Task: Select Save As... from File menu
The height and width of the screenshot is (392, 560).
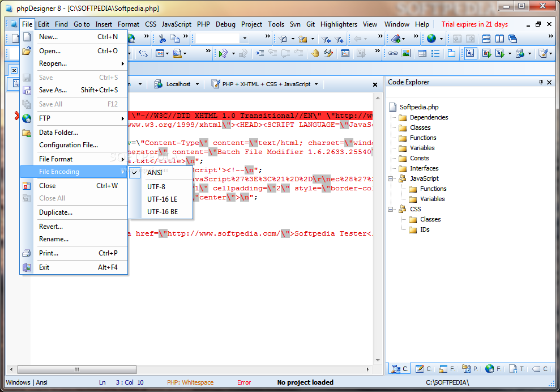Action: pos(74,90)
